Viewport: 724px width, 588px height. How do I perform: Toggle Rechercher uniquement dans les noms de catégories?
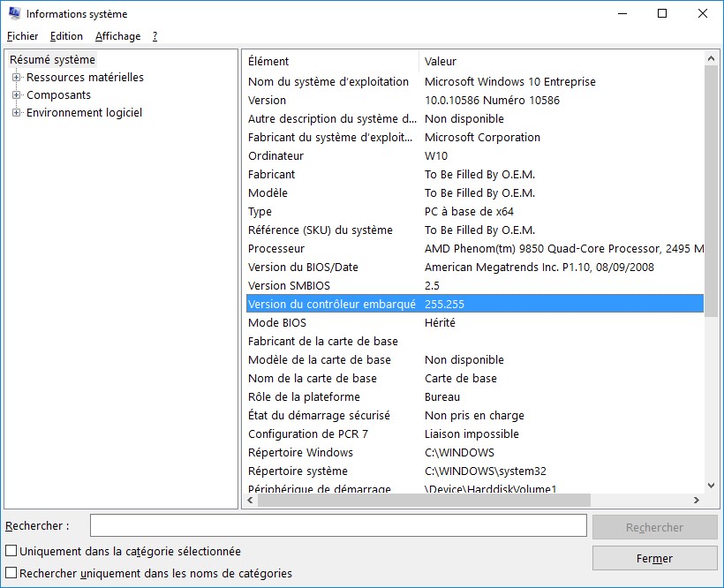11,573
